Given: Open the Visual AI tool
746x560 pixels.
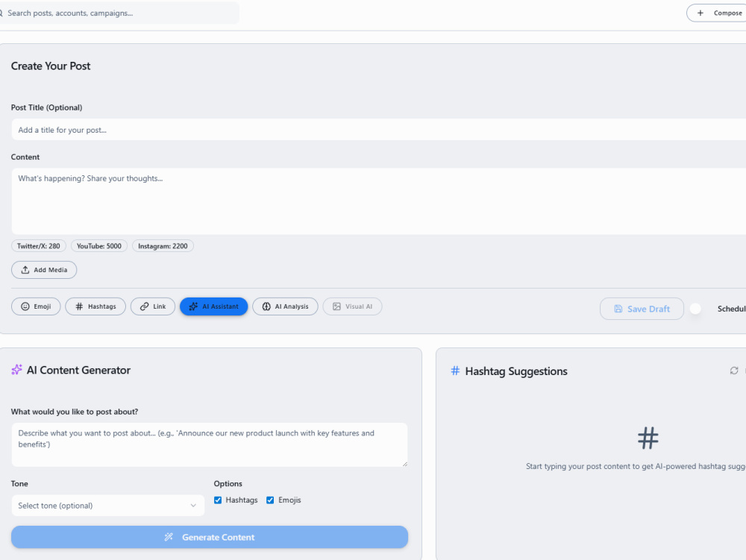Looking at the screenshot, I should click(x=352, y=306).
